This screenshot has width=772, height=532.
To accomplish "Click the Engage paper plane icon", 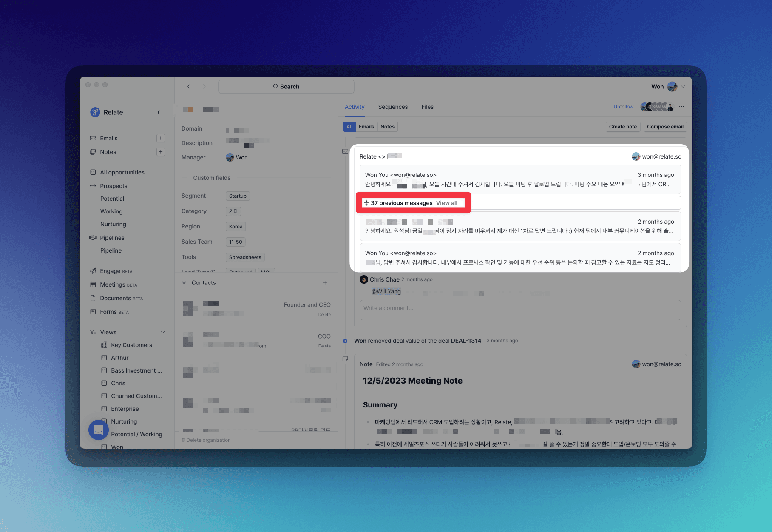I will pyautogui.click(x=93, y=271).
